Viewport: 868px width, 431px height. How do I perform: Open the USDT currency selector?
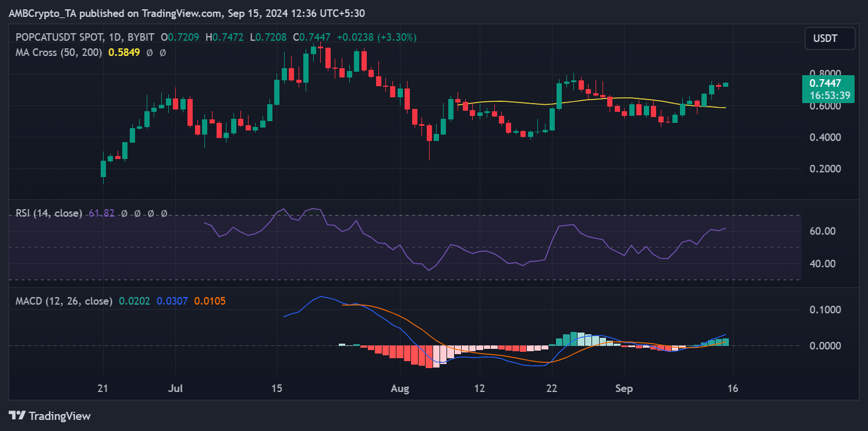click(830, 38)
